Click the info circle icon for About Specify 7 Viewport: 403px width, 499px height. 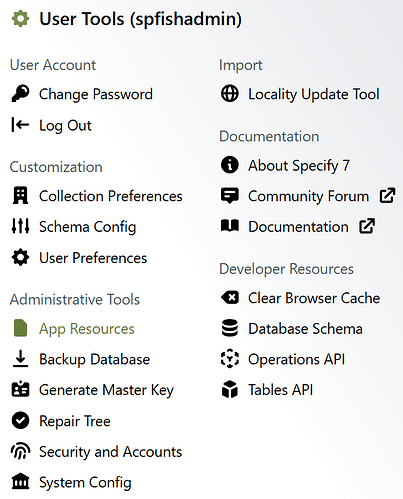(230, 165)
